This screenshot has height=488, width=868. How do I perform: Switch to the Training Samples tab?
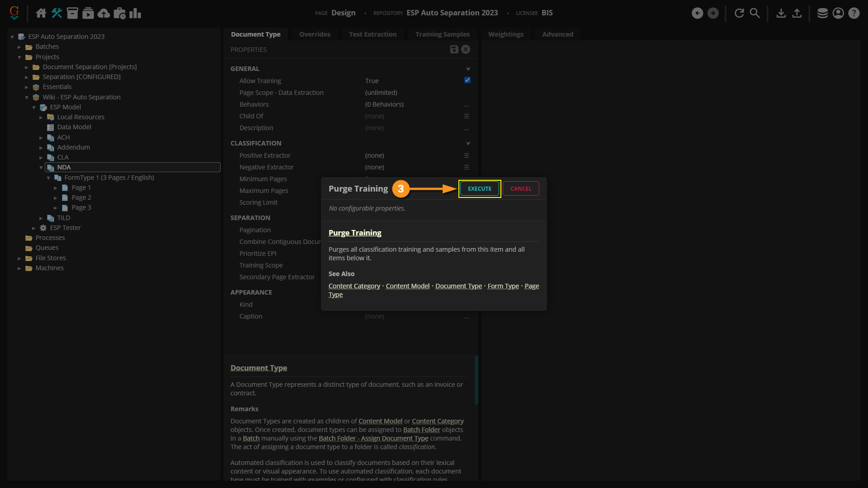[442, 34]
